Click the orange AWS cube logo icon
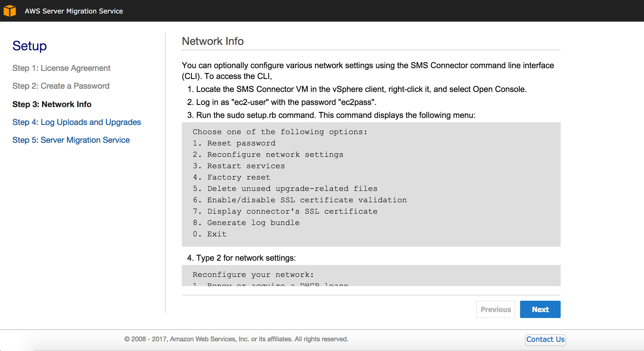 click(10, 11)
